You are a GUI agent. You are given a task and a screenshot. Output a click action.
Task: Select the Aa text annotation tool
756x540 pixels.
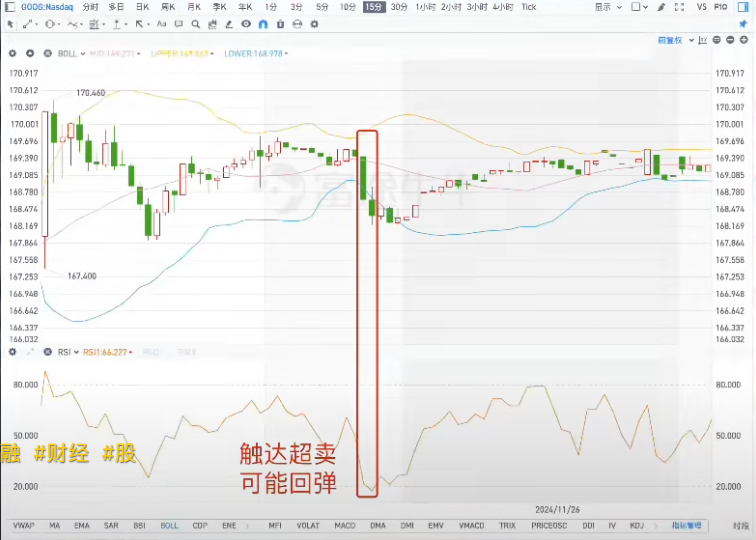(162, 24)
